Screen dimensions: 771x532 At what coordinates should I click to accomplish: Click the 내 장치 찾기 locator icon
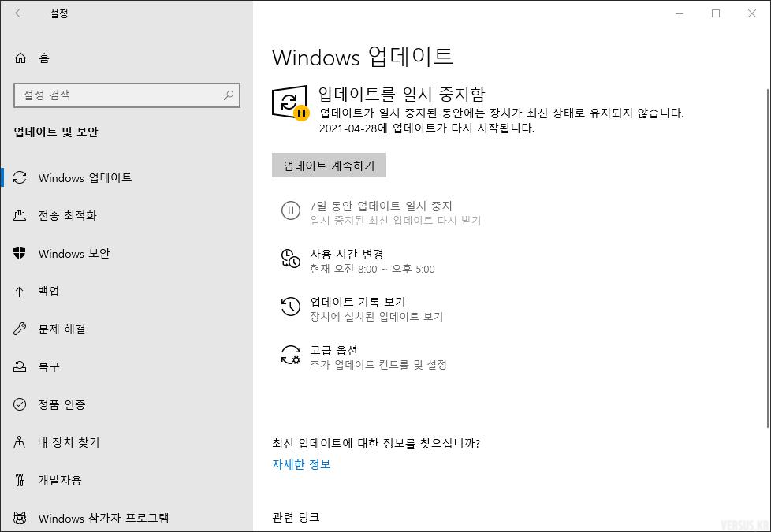click(20, 442)
